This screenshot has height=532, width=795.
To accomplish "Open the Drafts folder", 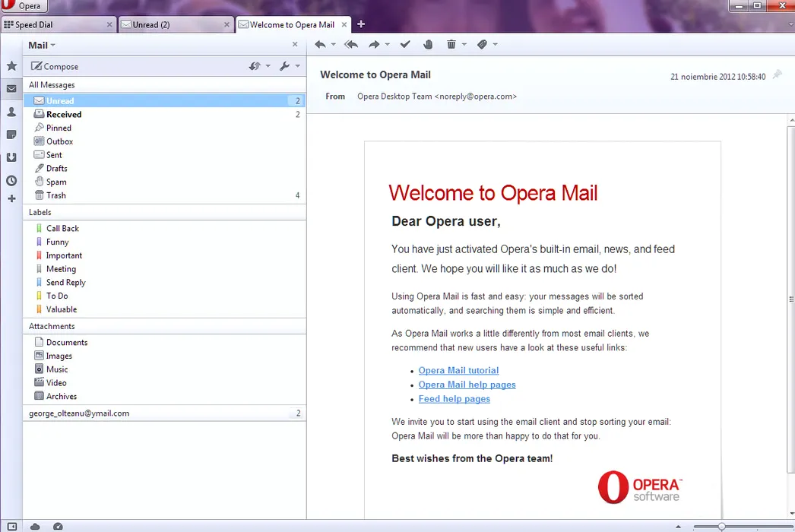I will coord(165,169).
